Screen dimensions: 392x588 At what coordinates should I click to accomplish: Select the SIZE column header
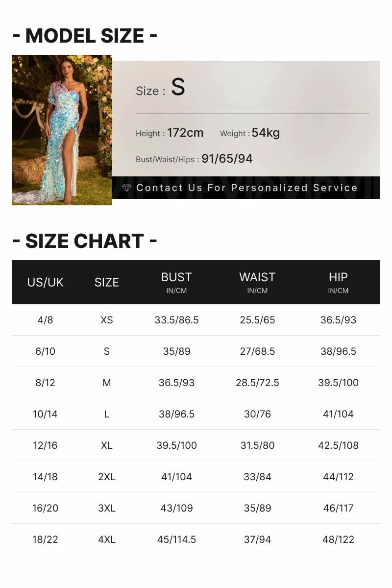(107, 282)
